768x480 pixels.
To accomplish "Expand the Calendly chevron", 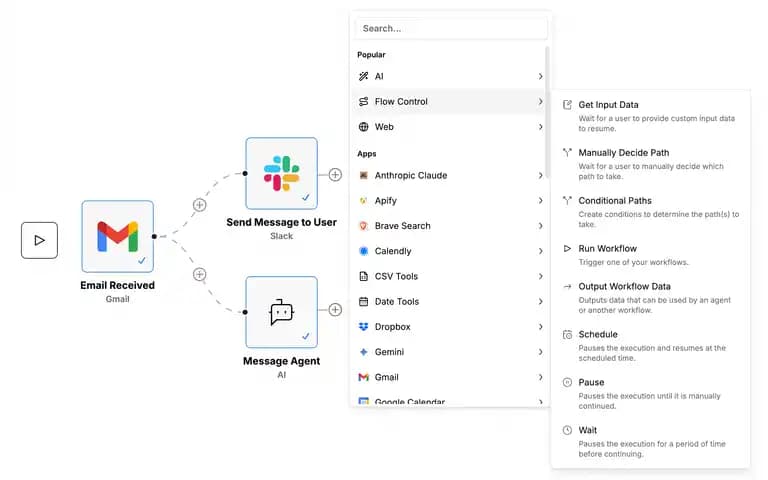I will [540, 251].
